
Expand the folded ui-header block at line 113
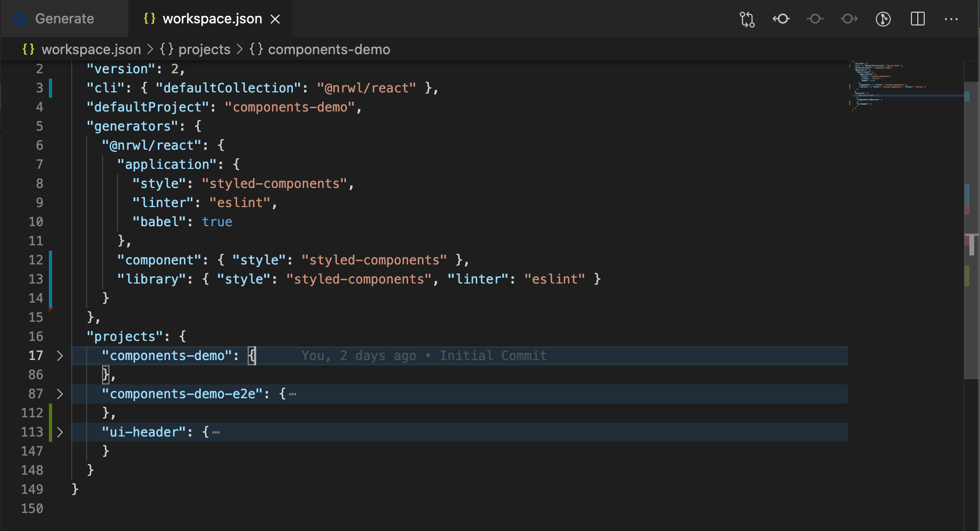tap(60, 432)
